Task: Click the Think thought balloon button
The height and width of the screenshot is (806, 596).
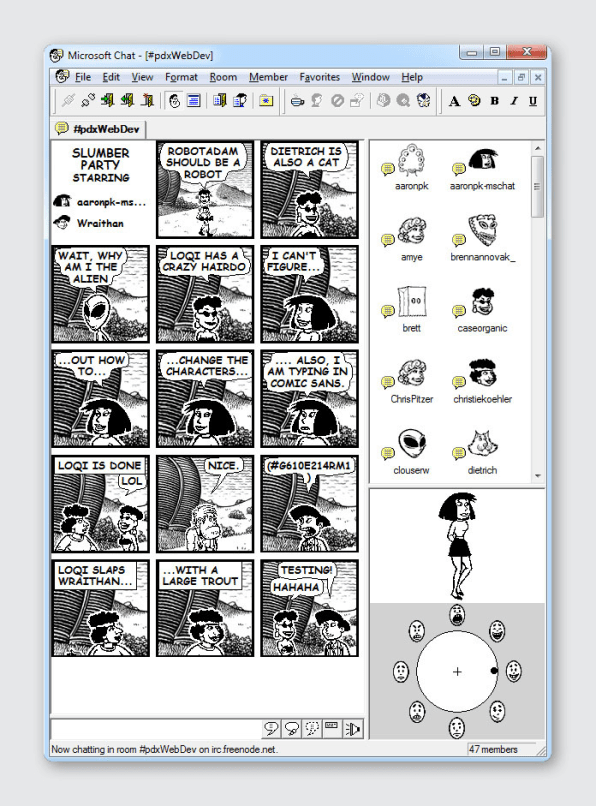Action: click(x=292, y=728)
